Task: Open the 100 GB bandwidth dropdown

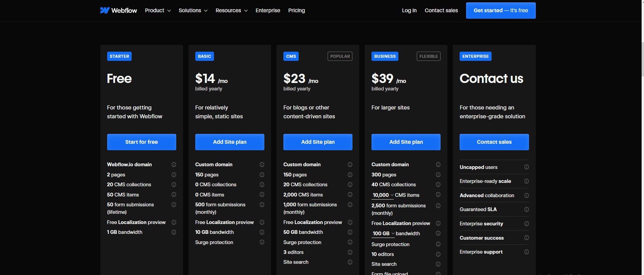Action: tap(383, 234)
